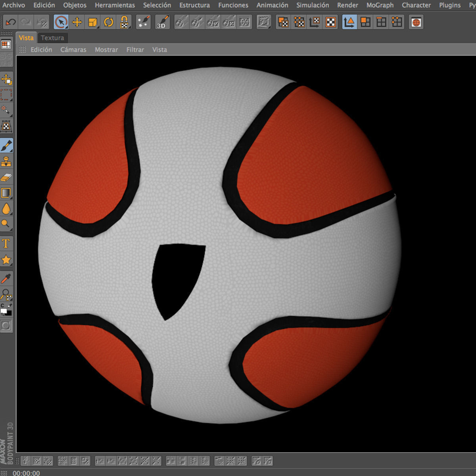Image resolution: width=476 pixels, height=476 pixels.
Task: Click the 00:00:00 timecode display
Action: (26, 473)
